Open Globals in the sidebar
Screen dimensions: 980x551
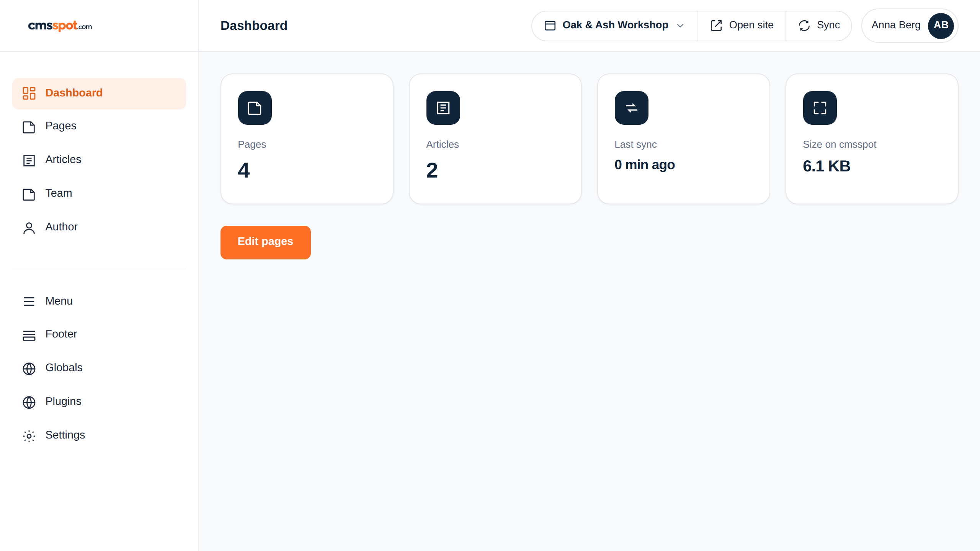[x=99, y=368]
